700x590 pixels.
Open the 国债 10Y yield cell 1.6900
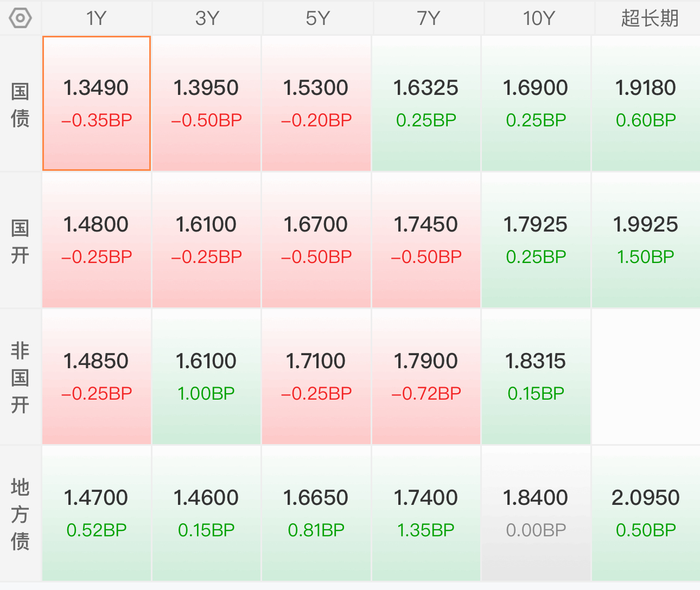pyautogui.click(x=536, y=104)
